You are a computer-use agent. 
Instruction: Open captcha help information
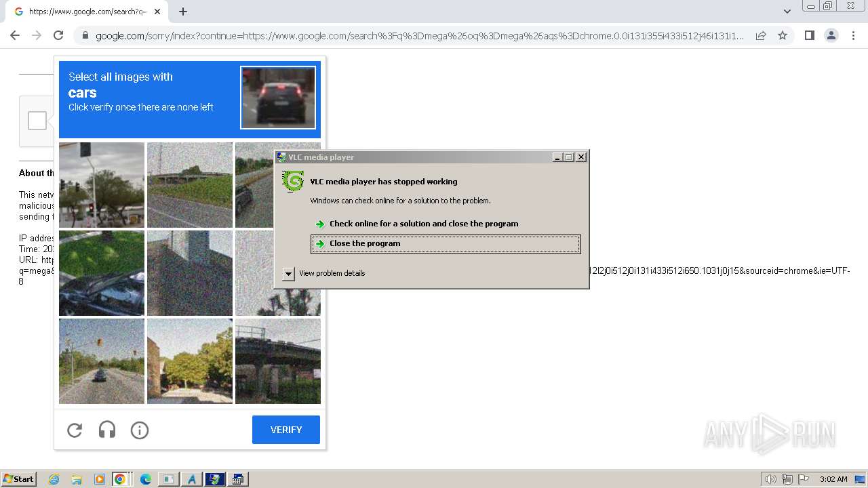coord(140,430)
